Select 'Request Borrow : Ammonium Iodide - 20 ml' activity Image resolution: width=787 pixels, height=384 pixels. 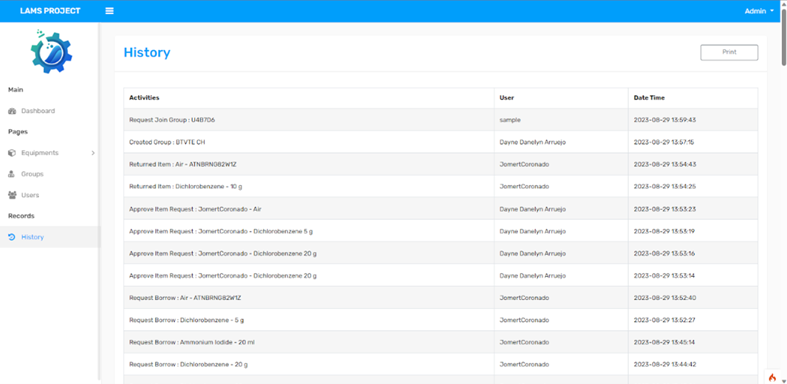click(x=193, y=342)
